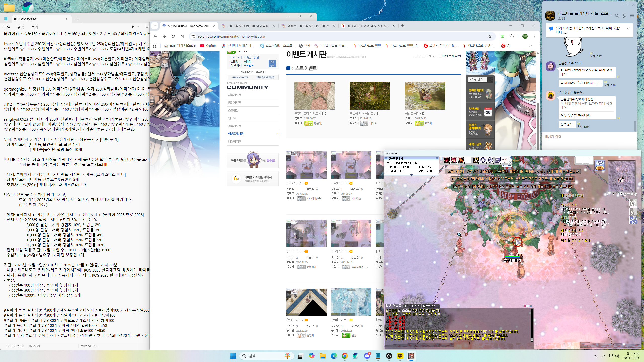Image resolution: width=644 pixels, height=362 pixels.
Task: Open the Cash Shop button in game
Action: tap(600, 165)
